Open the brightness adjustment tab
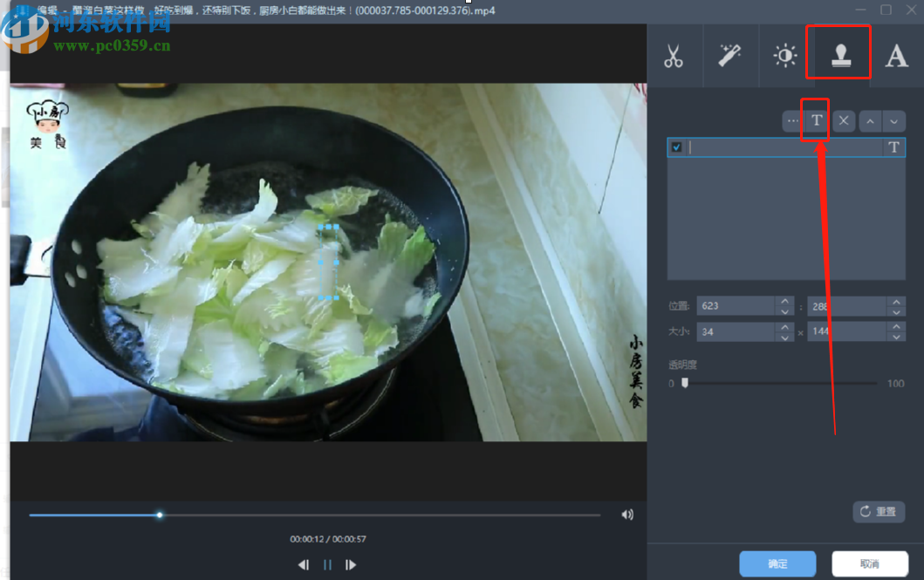 point(785,56)
